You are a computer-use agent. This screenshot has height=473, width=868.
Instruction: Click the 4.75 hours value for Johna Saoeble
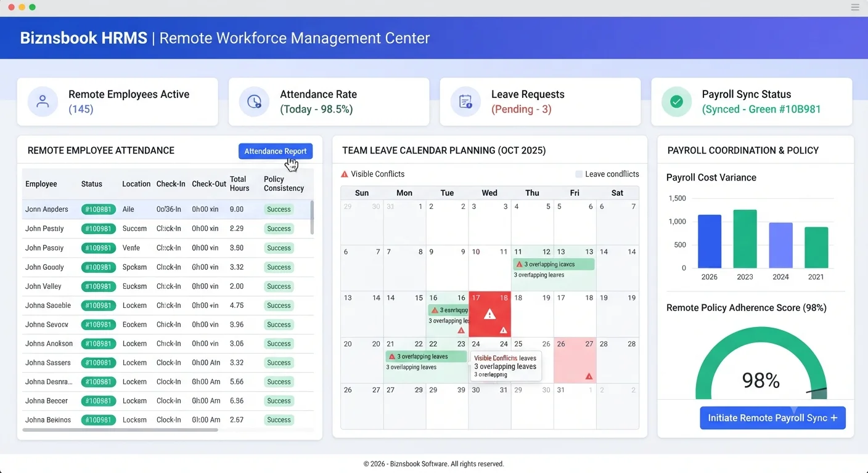click(237, 305)
